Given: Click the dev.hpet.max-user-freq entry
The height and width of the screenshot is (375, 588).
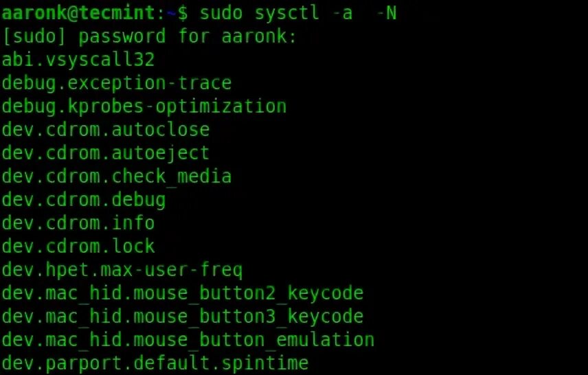Looking at the screenshot, I should [x=122, y=271].
